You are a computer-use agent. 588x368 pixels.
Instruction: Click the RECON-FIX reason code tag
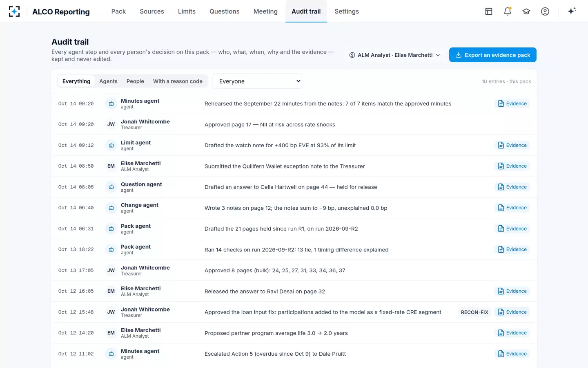click(474, 312)
